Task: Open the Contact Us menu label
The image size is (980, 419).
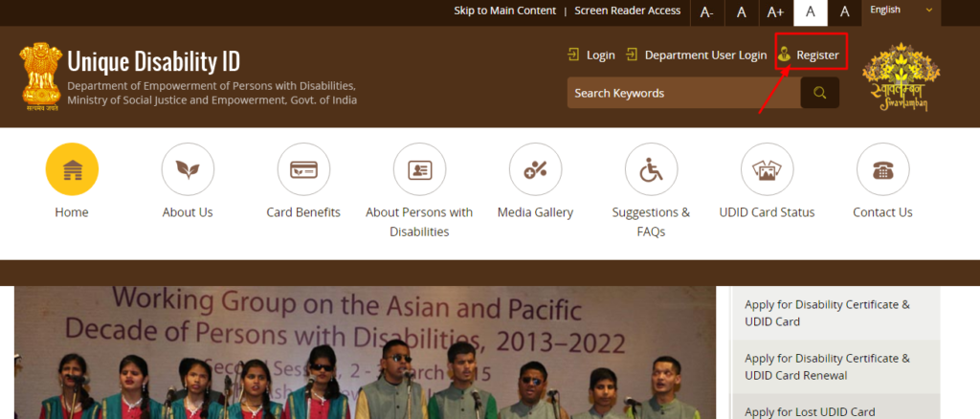Action: coord(883,212)
